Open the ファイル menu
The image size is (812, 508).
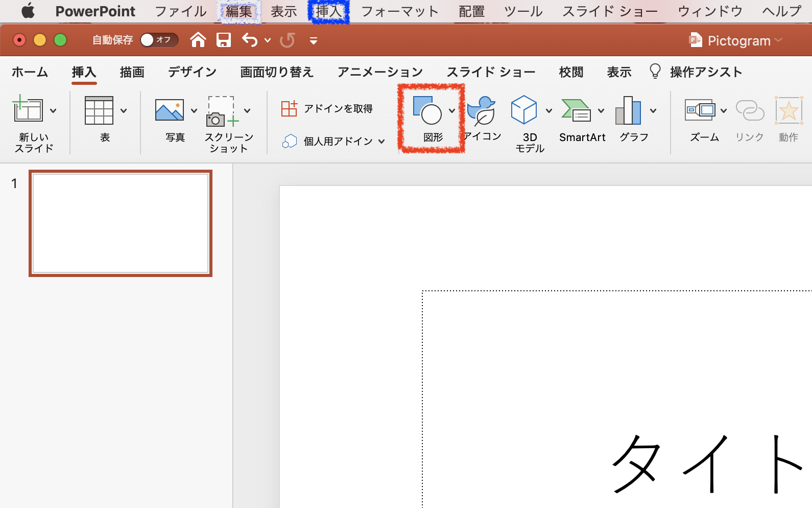click(181, 11)
